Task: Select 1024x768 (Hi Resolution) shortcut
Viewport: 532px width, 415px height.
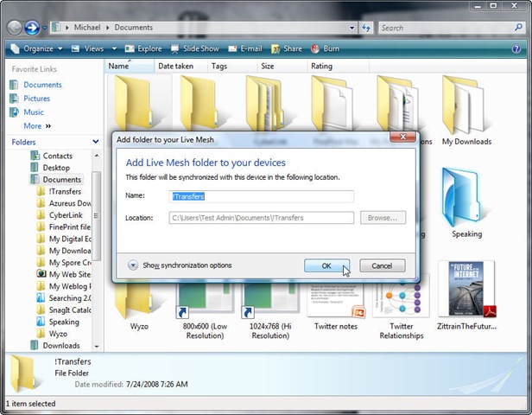Action: tap(270, 310)
